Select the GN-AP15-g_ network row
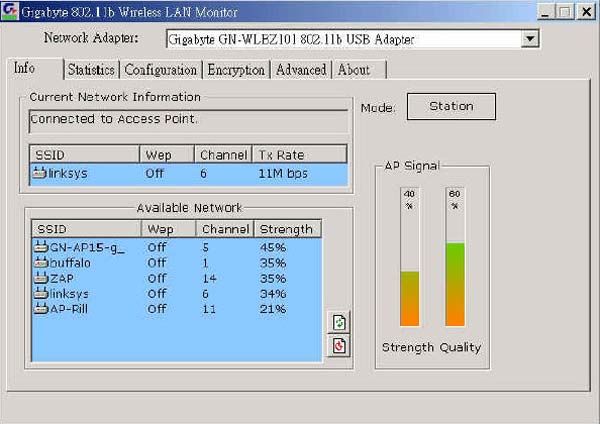This screenshot has width=600, height=424. 177,247
